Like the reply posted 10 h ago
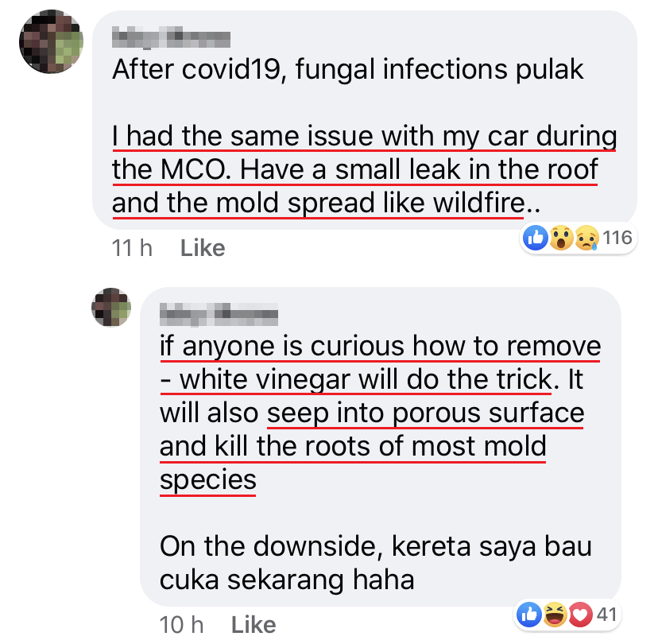 click(254, 625)
